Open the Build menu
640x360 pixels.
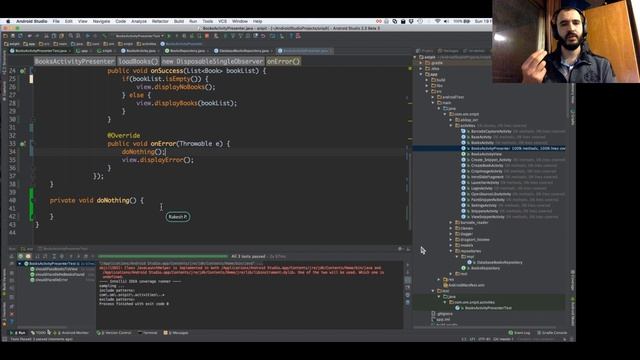pos(179,21)
